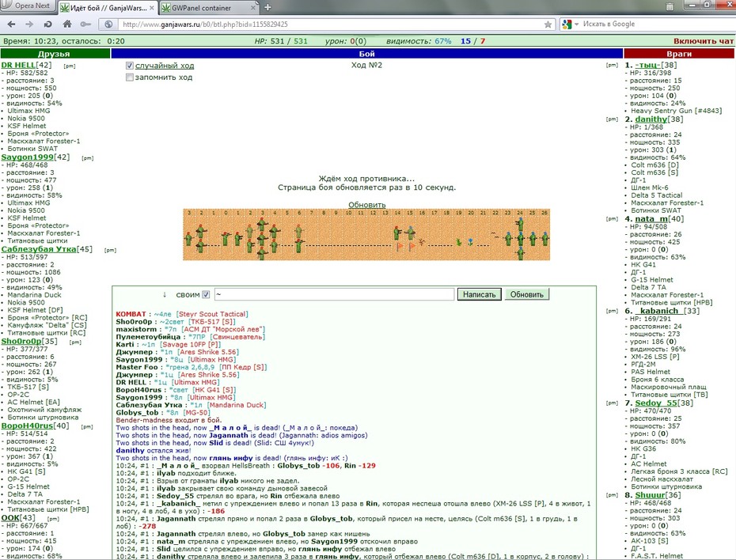Viewport: 736px width, 560px height.
Task: Click the globe site-info icon in address bar
Action: click(x=108, y=25)
